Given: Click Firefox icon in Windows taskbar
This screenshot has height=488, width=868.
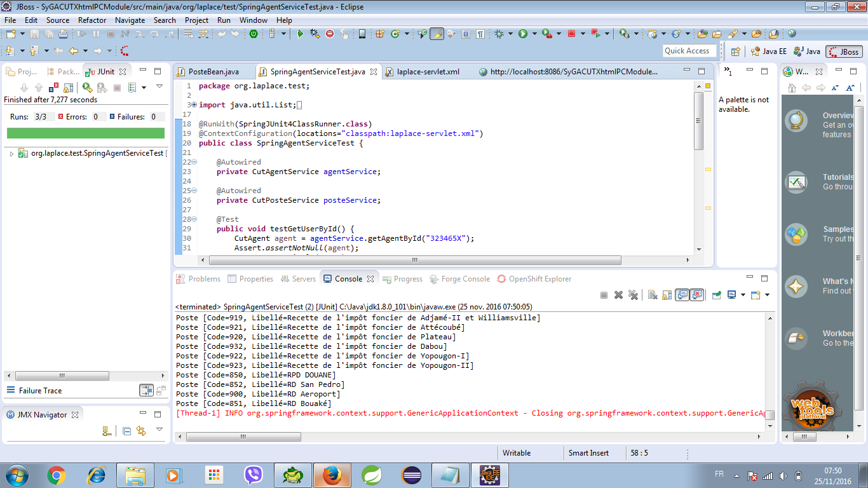Looking at the screenshot, I should (333, 475).
